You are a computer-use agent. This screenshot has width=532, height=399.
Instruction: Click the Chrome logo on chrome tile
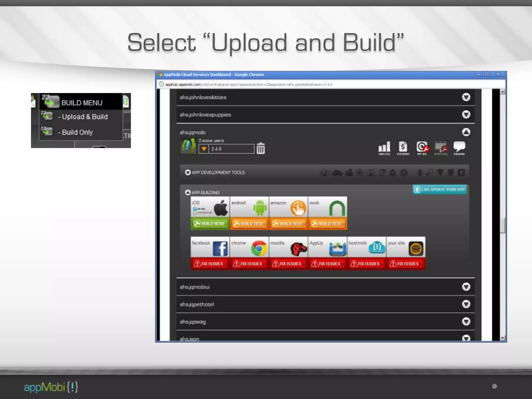pos(259,248)
